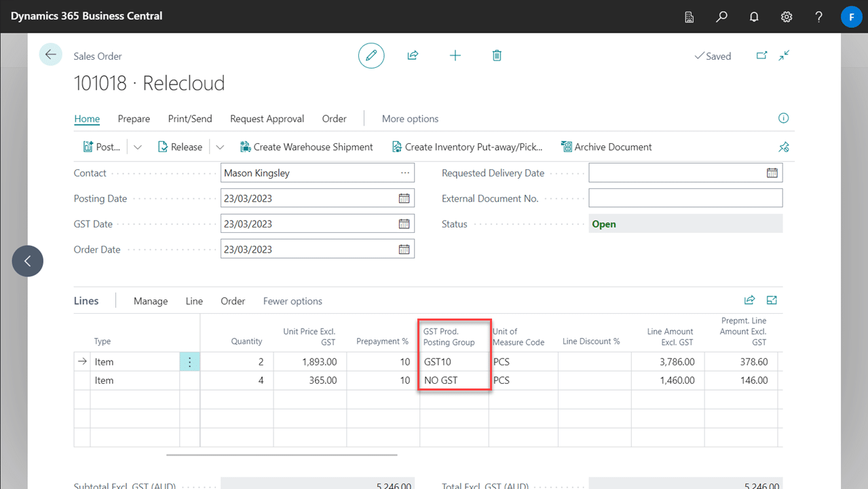The height and width of the screenshot is (489, 868).
Task: Click the plus icon to create new order
Action: pyautogui.click(x=455, y=56)
